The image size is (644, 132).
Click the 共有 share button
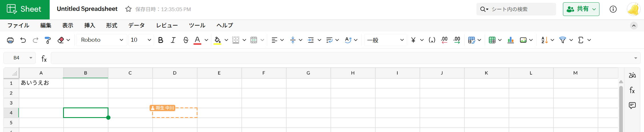(x=581, y=9)
